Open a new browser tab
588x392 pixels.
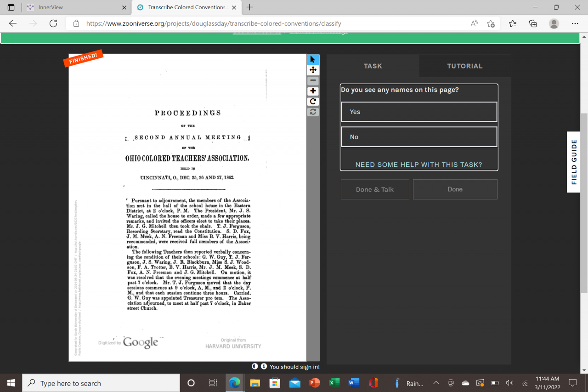249,7
